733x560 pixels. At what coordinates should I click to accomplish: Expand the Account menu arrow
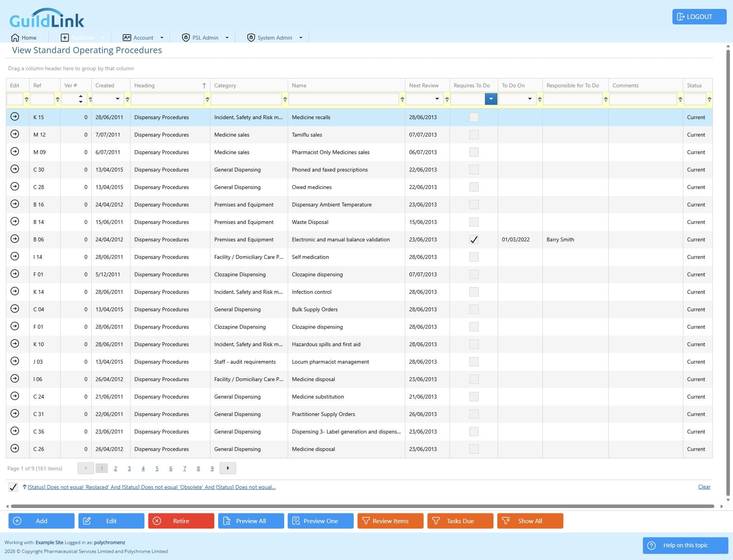pyautogui.click(x=162, y=38)
